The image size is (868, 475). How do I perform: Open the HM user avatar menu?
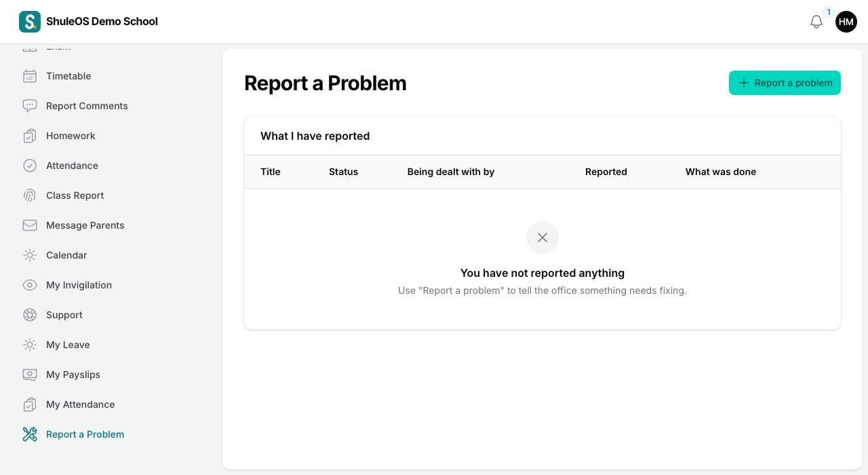(x=846, y=22)
